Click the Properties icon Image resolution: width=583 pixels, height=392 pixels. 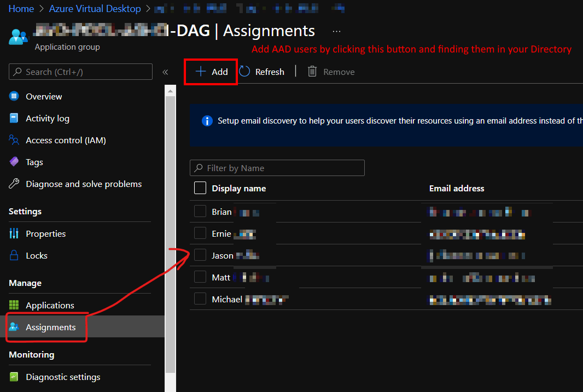click(14, 233)
